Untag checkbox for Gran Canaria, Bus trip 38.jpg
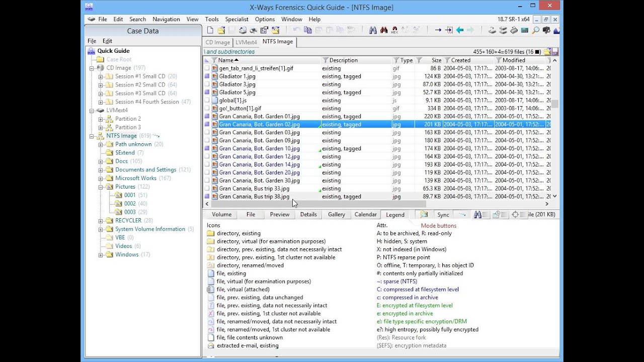The height and width of the screenshot is (362, 644). click(x=207, y=197)
